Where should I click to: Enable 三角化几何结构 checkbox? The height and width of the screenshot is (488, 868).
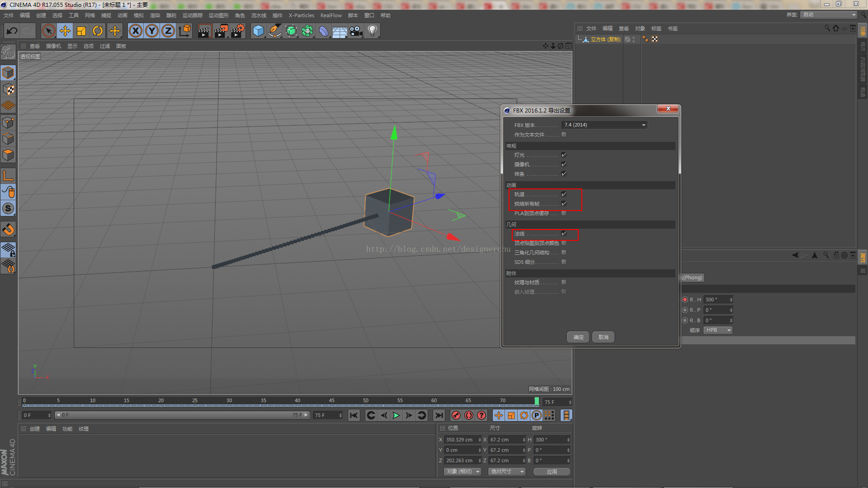coord(564,253)
